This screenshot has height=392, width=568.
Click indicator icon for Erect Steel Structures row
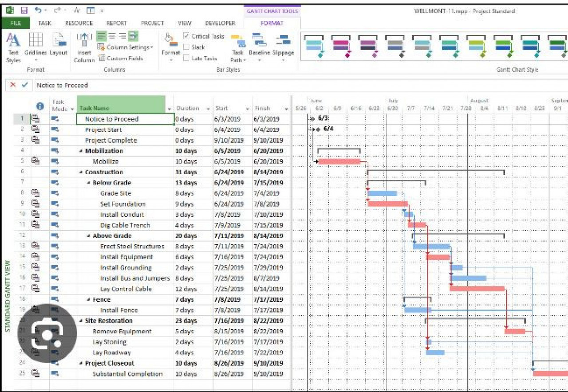35,246
